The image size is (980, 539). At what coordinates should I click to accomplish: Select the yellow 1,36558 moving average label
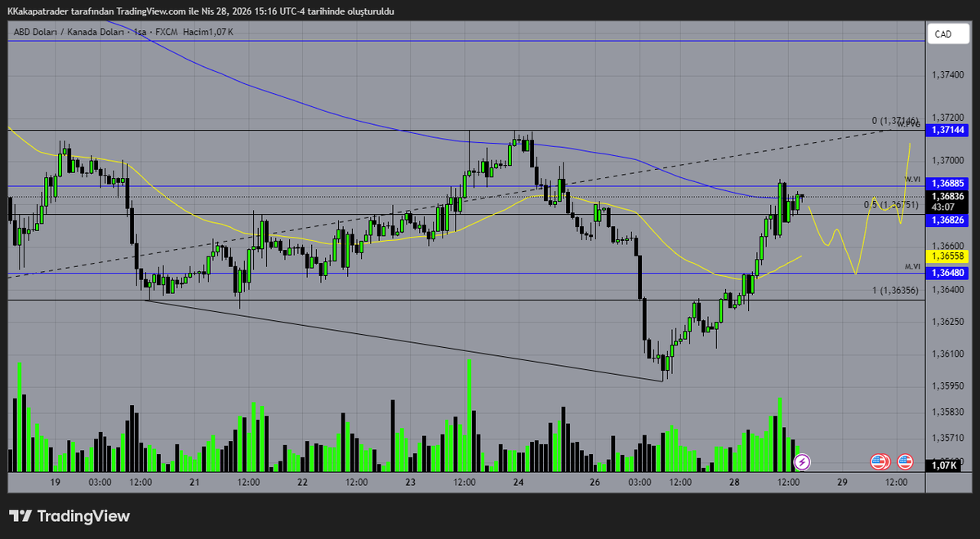(947, 256)
